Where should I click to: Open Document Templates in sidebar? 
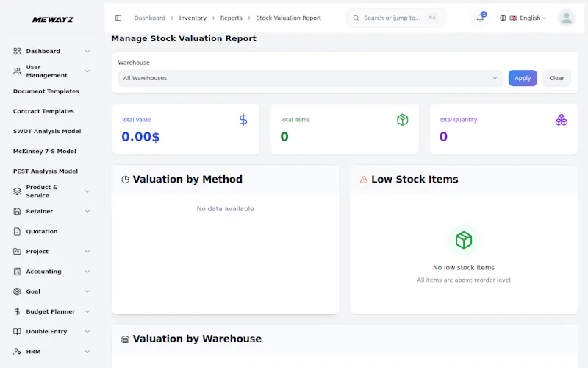coord(46,91)
